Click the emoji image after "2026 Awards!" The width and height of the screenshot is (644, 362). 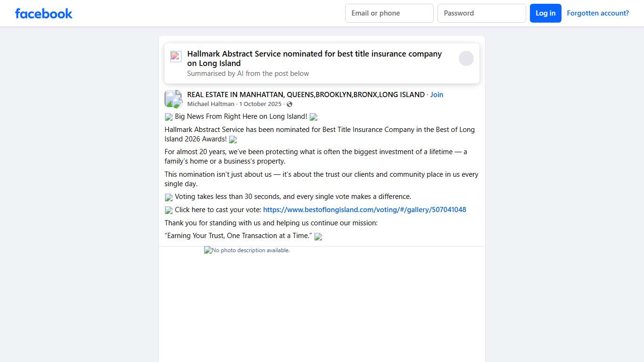point(233,140)
